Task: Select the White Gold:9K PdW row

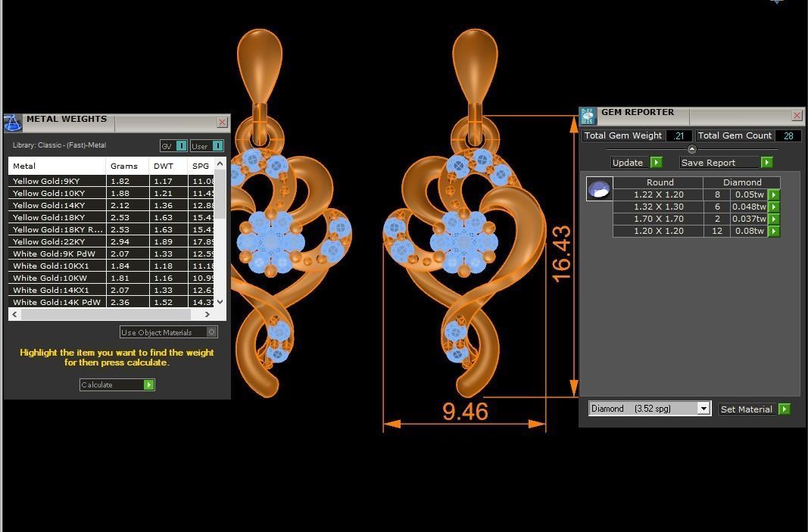Action: (111, 254)
